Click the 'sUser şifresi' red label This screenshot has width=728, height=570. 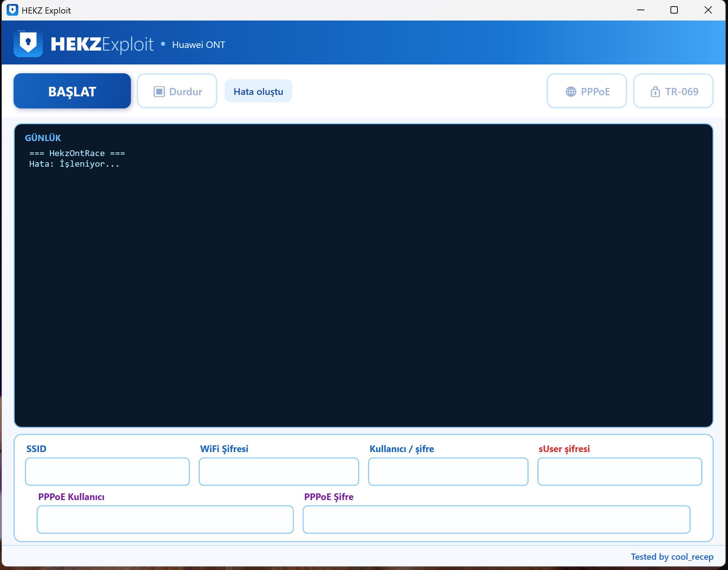[564, 449]
